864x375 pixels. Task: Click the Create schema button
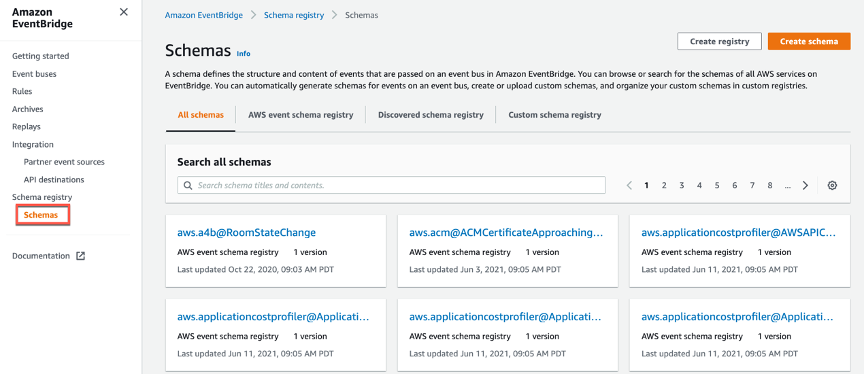coord(809,41)
